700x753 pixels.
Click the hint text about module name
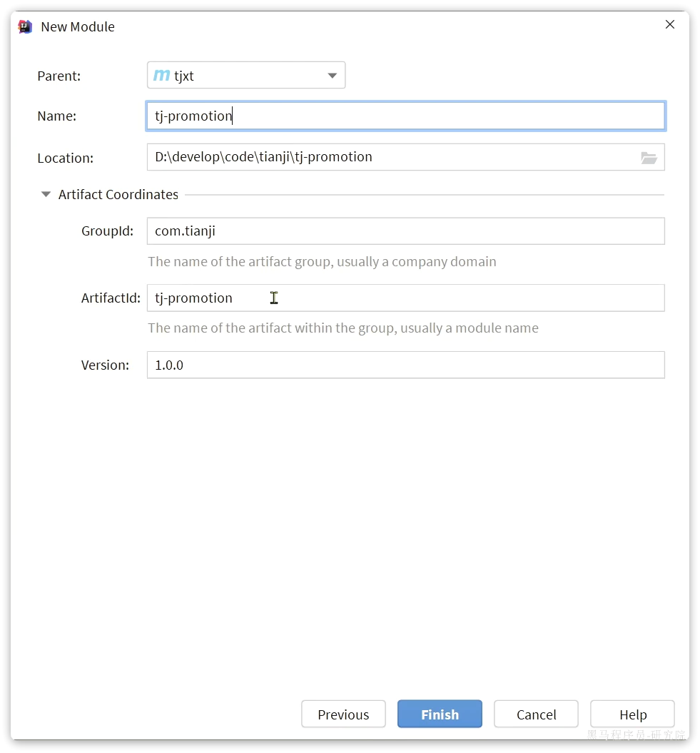click(x=343, y=328)
